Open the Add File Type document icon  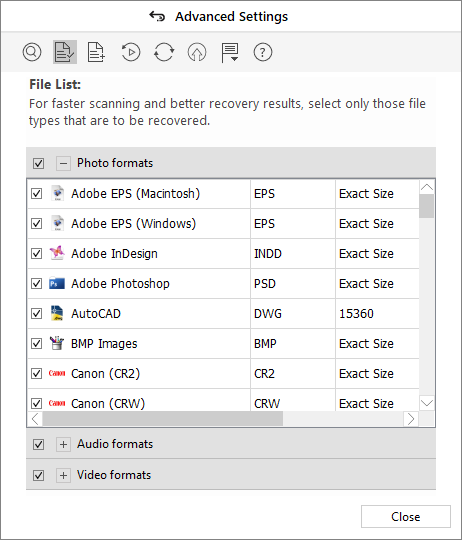point(96,52)
